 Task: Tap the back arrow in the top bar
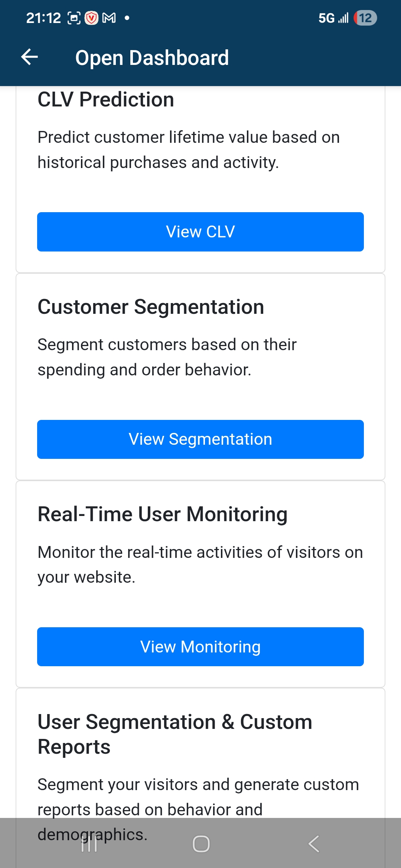30,57
